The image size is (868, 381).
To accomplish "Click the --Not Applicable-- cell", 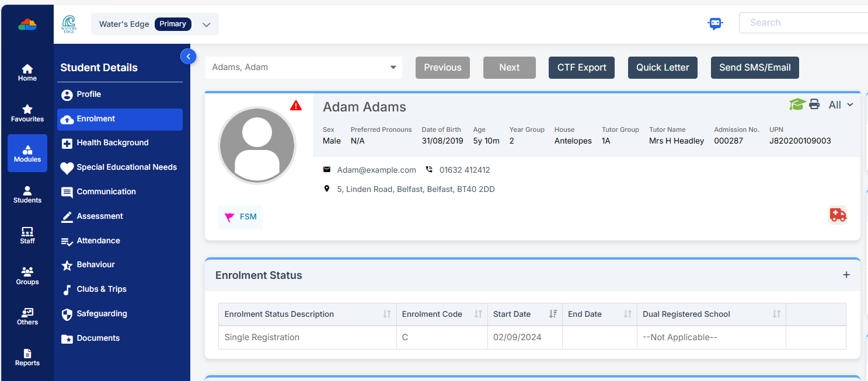I will tap(712, 337).
